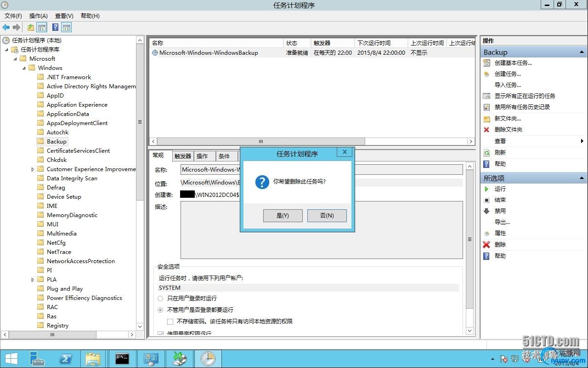
Task: Collapse the 所选项 actions section arrow
Action: 582,178
